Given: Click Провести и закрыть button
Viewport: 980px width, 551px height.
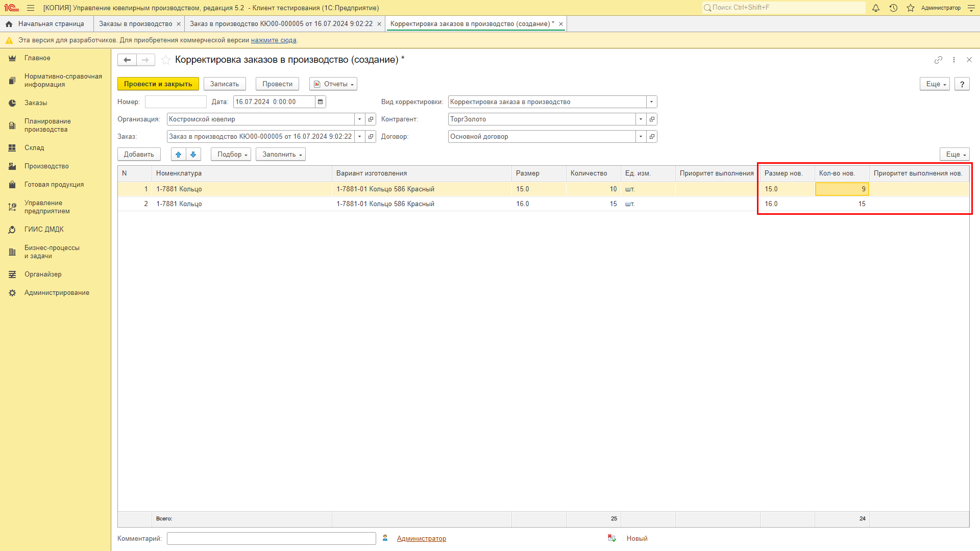Looking at the screenshot, I should click(x=158, y=84).
